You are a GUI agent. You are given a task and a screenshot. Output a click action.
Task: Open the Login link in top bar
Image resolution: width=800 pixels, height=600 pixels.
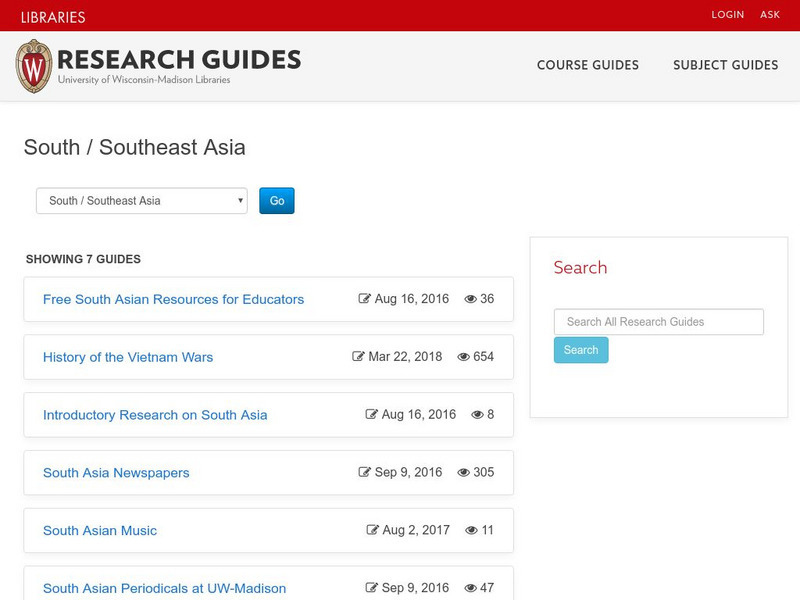[727, 15]
